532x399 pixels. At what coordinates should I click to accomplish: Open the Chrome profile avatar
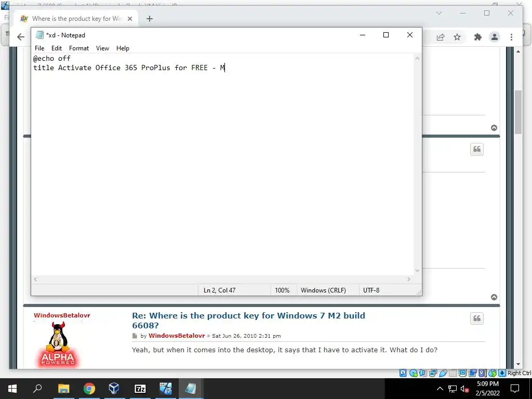[495, 37]
